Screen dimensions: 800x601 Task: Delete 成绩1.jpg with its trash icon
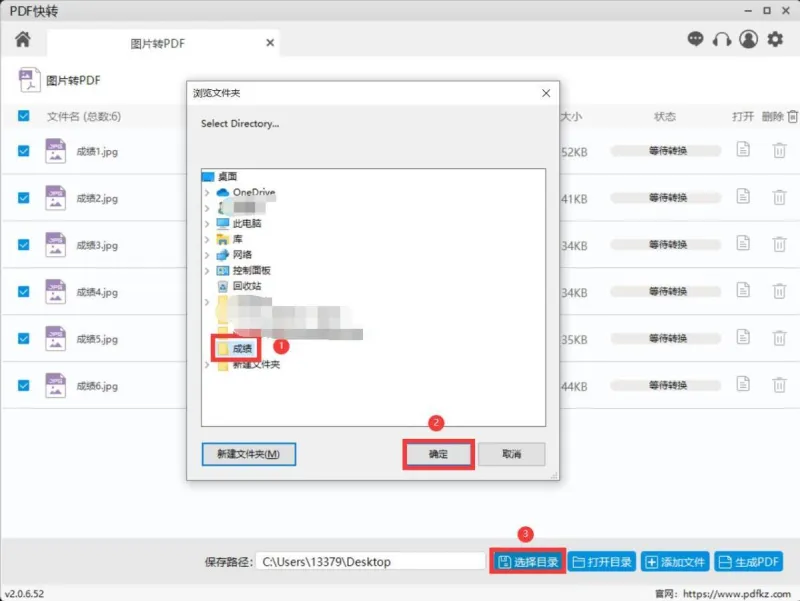click(779, 151)
